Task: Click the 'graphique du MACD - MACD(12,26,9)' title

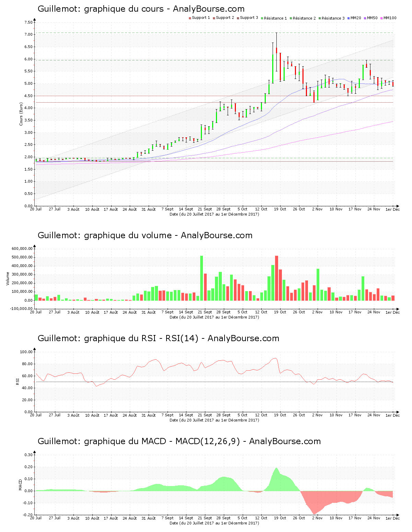Action: pyautogui.click(x=179, y=441)
